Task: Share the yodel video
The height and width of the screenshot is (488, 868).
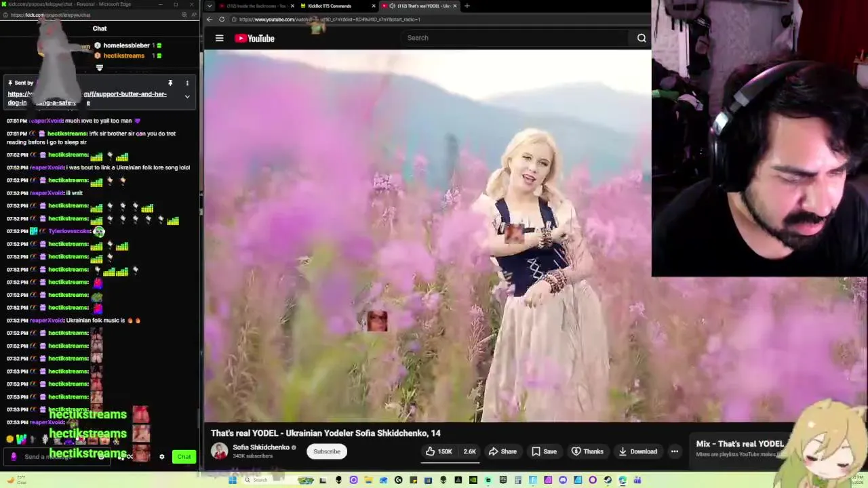Action: click(502, 451)
